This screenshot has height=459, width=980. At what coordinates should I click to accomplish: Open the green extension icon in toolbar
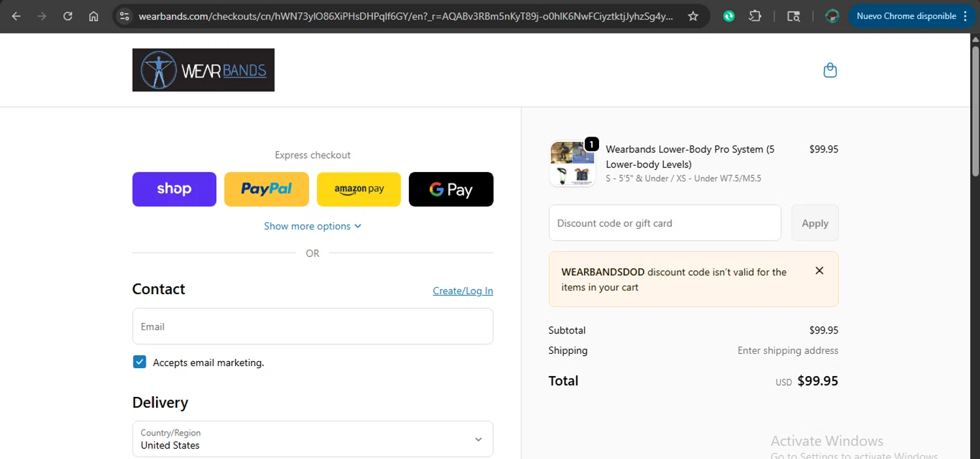click(729, 16)
